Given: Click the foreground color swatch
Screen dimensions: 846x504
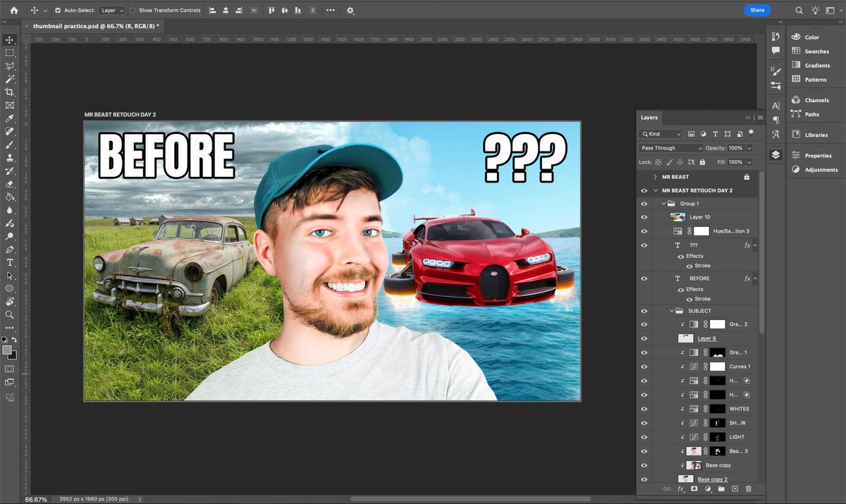Looking at the screenshot, I should coord(7,350).
